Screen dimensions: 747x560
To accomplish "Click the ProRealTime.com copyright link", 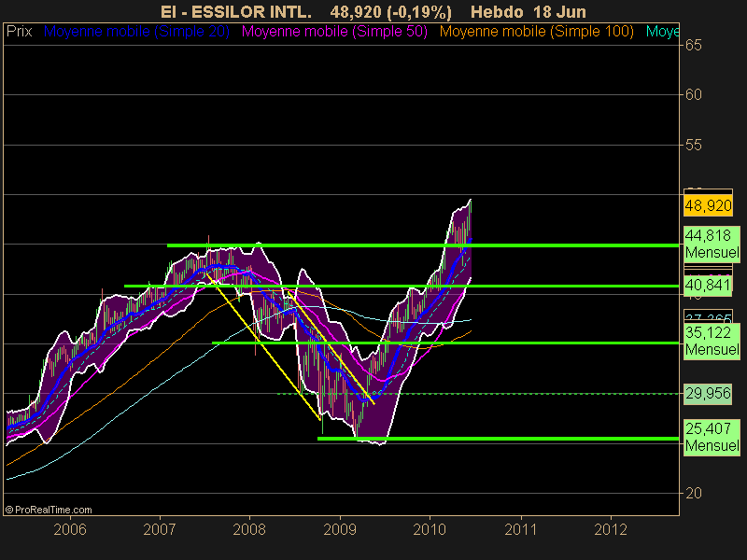I will pos(49,510).
